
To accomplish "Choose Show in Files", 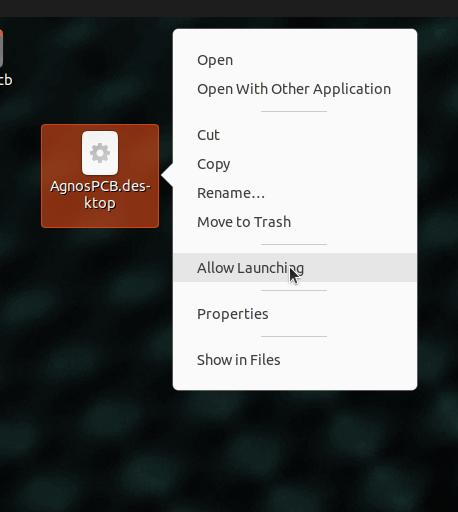I will (x=295, y=360).
